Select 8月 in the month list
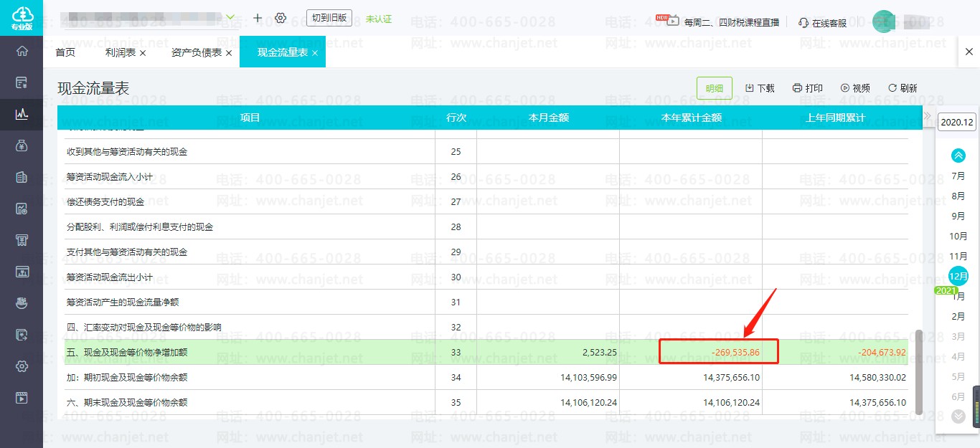The height and width of the screenshot is (448, 980). 958,196
